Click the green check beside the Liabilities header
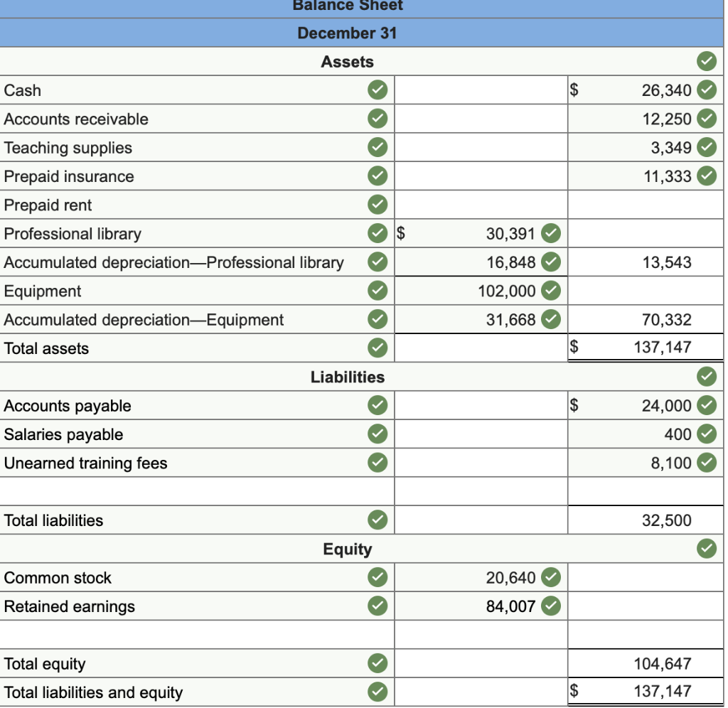728x708 pixels. coord(705,377)
